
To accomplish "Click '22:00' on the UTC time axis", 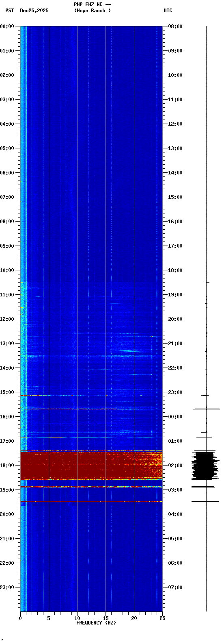I will tap(175, 368).
